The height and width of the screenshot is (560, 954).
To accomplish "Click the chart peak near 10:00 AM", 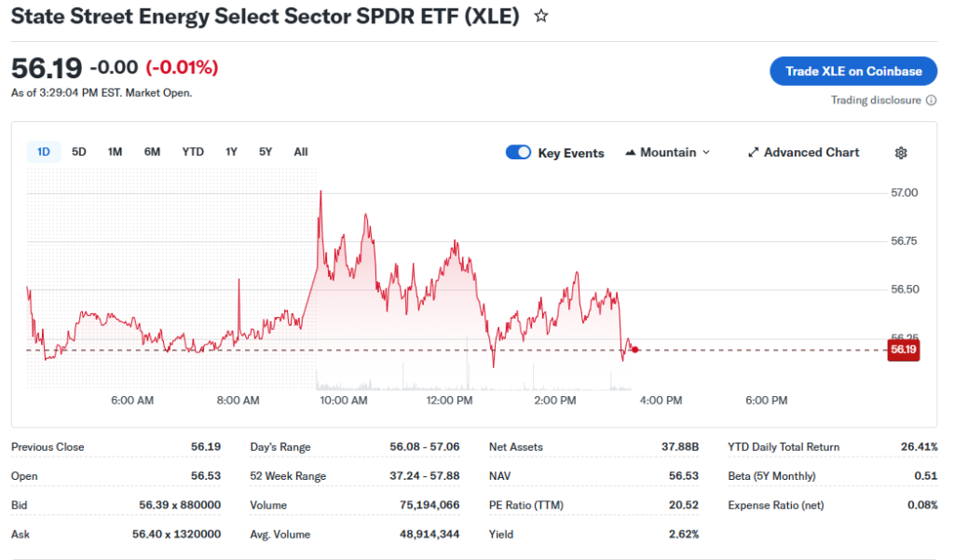I will [x=320, y=192].
